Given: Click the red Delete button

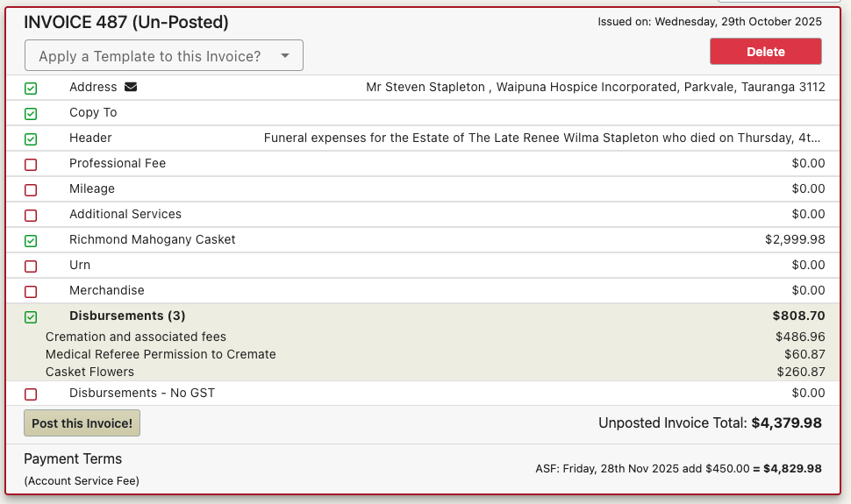Looking at the screenshot, I should click(765, 52).
